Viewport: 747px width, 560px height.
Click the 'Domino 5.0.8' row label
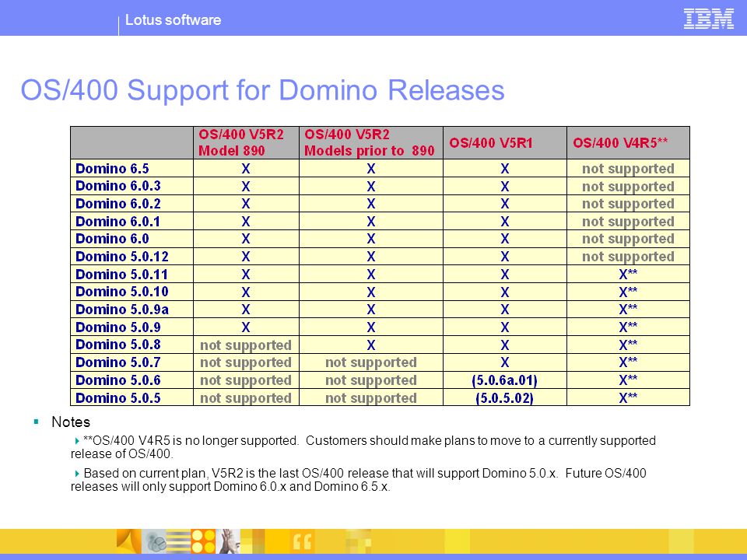click(118, 345)
